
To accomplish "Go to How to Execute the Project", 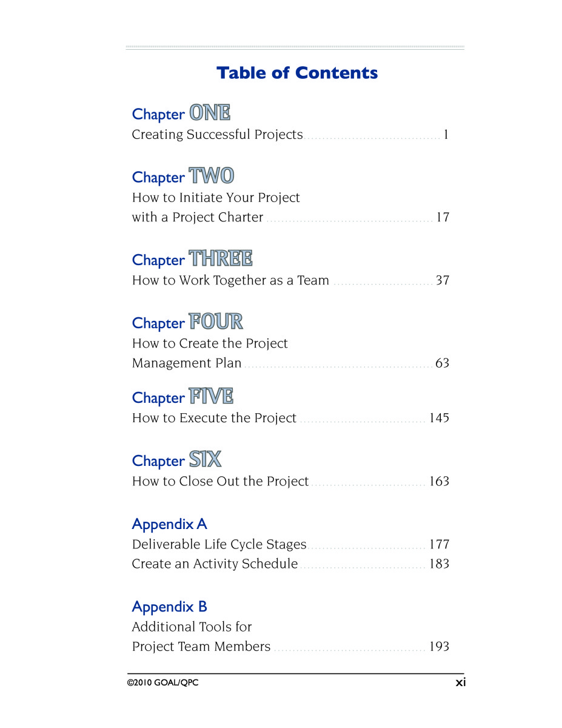I will tap(291, 418).
